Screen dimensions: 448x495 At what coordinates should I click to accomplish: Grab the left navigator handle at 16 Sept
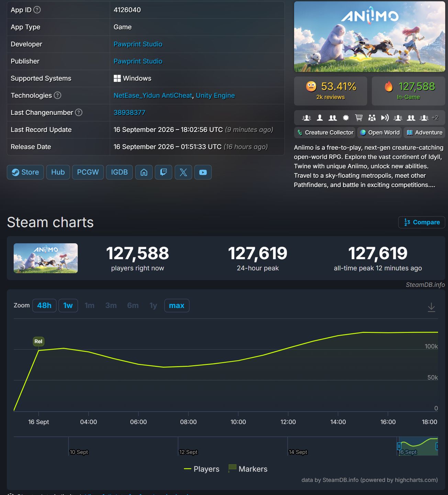click(399, 446)
